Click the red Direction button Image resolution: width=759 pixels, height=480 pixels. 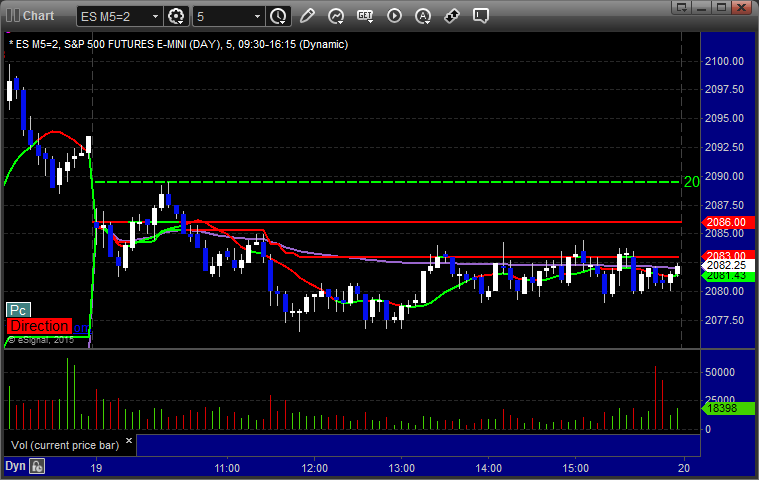point(39,326)
